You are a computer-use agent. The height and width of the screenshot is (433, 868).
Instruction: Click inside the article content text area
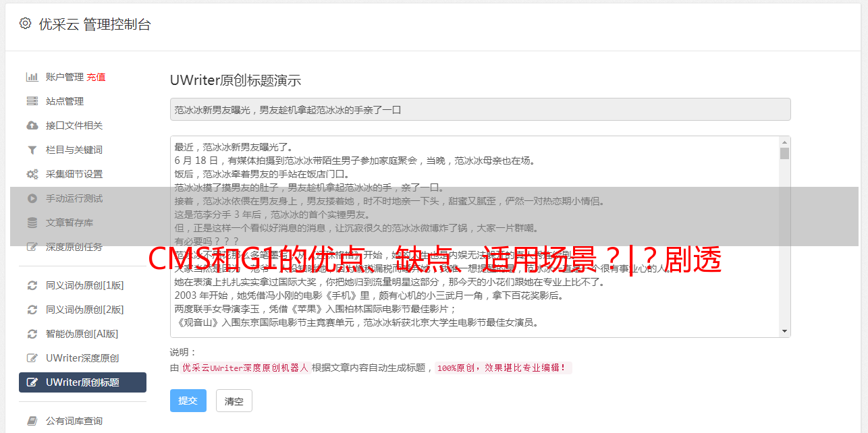click(x=474, y=237)
